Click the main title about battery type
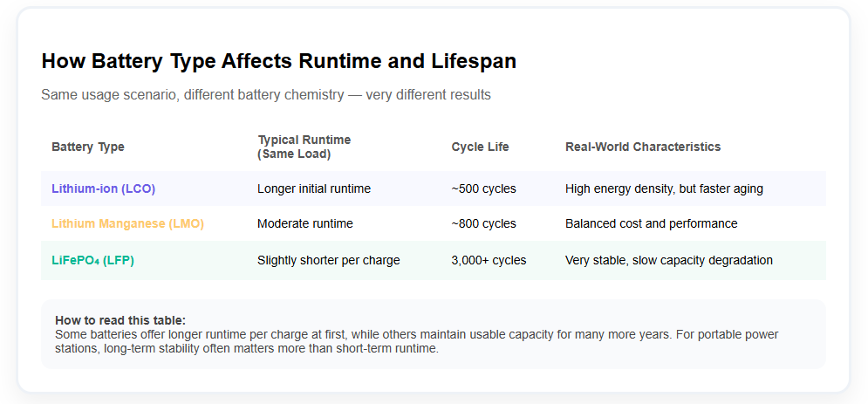 [278, 61]
